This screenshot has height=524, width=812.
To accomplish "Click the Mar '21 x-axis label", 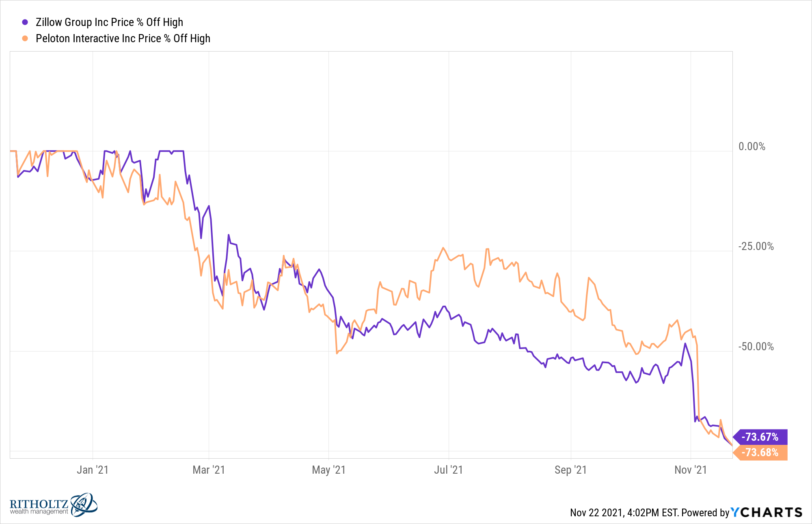I will [x=209, y=470].
